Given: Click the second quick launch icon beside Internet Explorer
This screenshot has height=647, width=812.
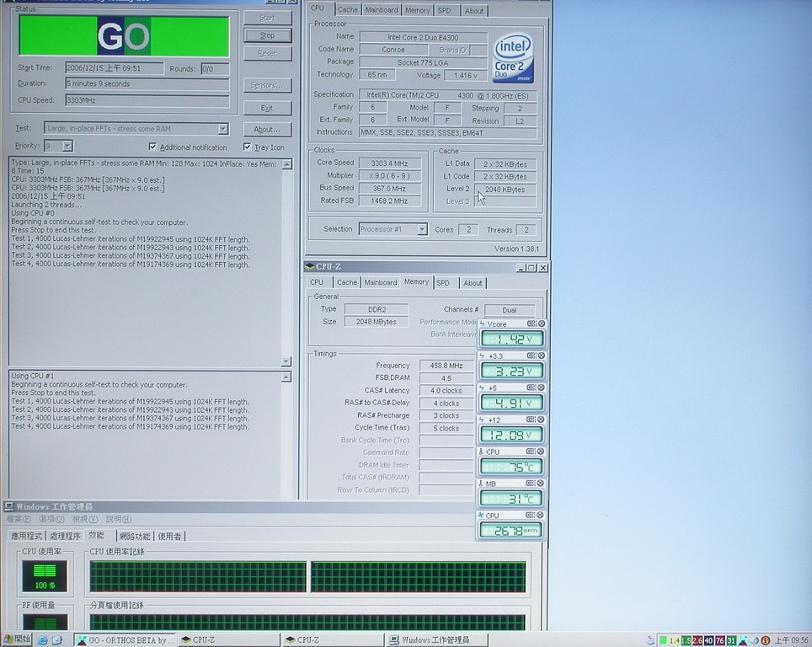Looking at the screenshot, I should [x=57, y=640].
